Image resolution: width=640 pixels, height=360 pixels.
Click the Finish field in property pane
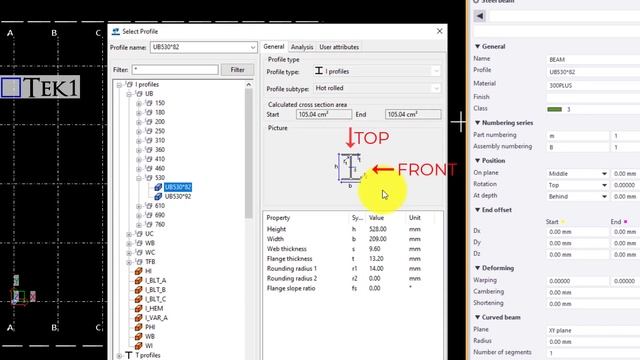(x=593, y=98)
